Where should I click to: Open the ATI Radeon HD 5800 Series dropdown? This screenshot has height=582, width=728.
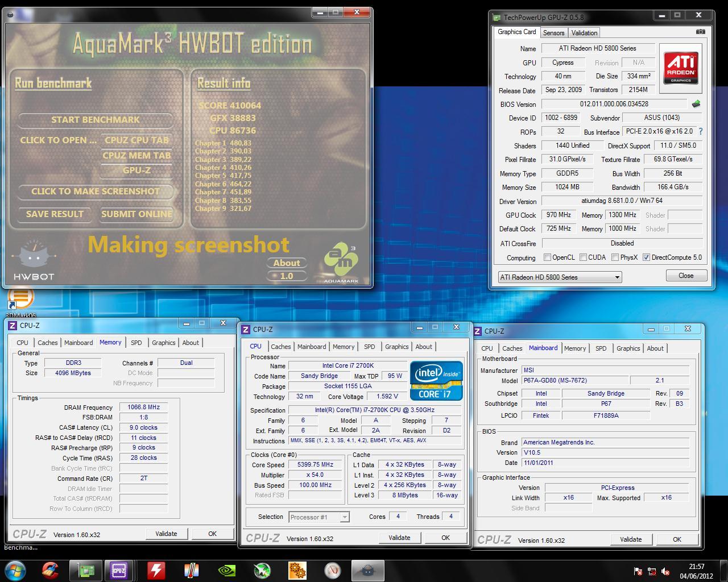point(560,277)
